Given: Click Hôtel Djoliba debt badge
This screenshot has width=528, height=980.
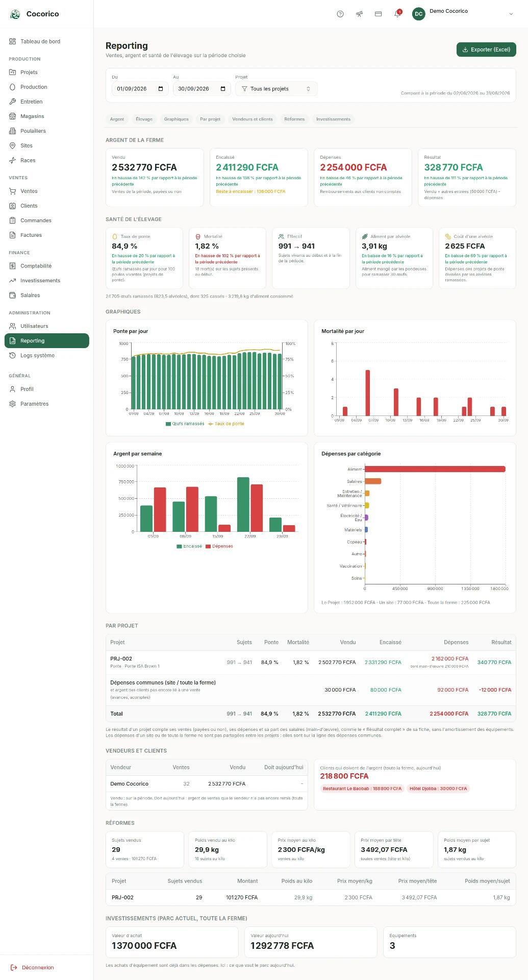Looking at the screenshot, I should tap(438, 789).
